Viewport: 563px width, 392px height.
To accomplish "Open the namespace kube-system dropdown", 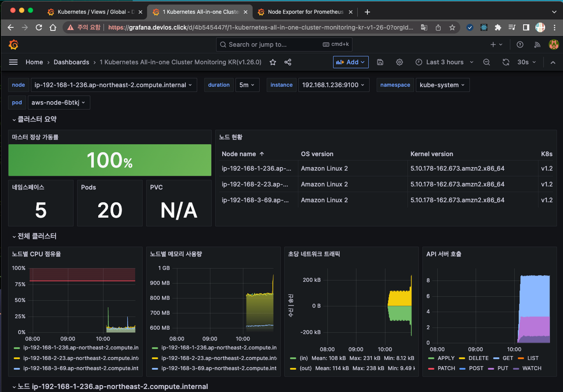I will pyautogui.click(x=442, y=85).
